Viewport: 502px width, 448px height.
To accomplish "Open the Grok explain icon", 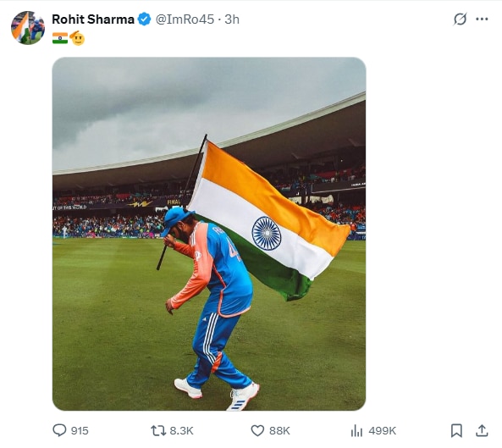I will [460, 19].
